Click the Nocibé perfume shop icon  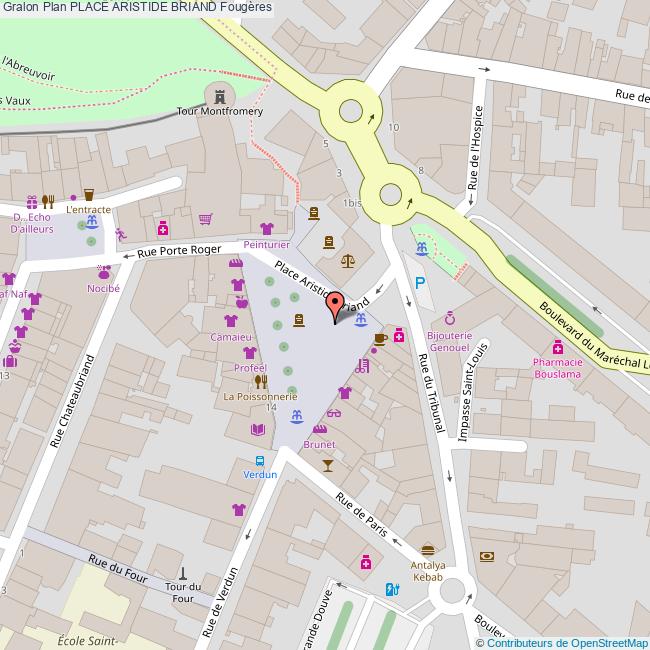[x=103, y=271]
